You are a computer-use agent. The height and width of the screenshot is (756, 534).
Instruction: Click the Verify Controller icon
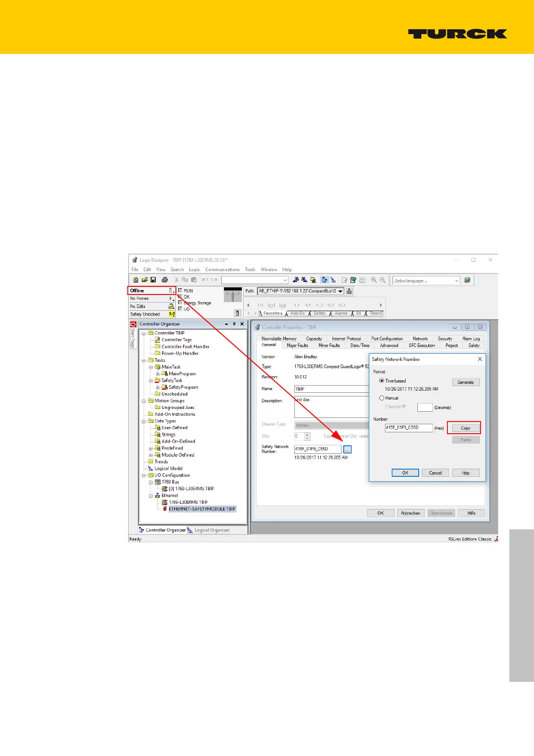(x=353, y=280)
